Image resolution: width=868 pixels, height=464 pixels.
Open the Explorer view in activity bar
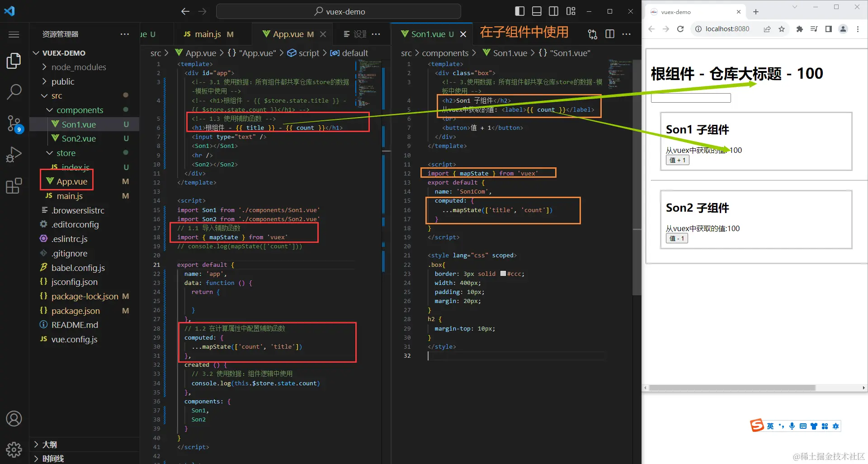pyautogui.click(x=14, y=61)
